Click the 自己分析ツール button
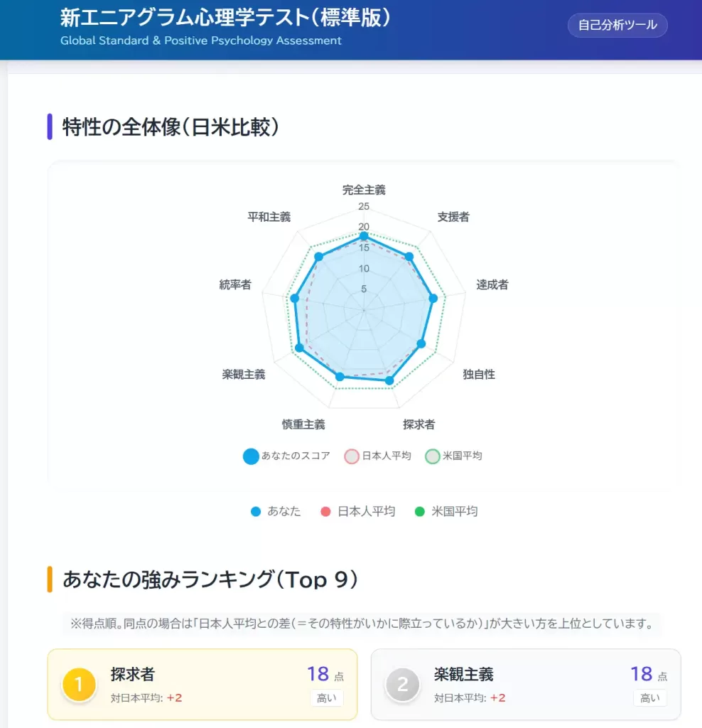 [x=617, y=26]
